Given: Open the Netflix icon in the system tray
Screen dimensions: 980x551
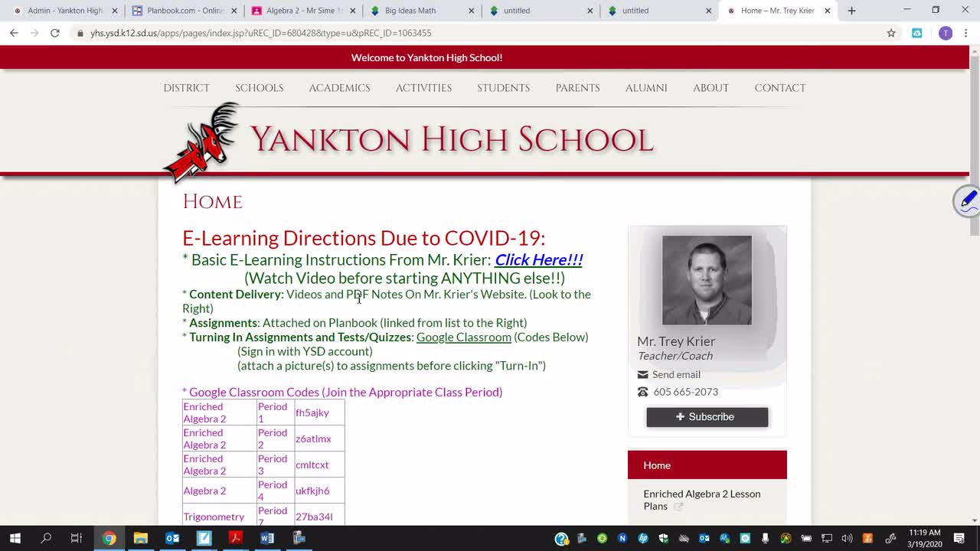Looking at the screenshot, I should click(622, 539).
